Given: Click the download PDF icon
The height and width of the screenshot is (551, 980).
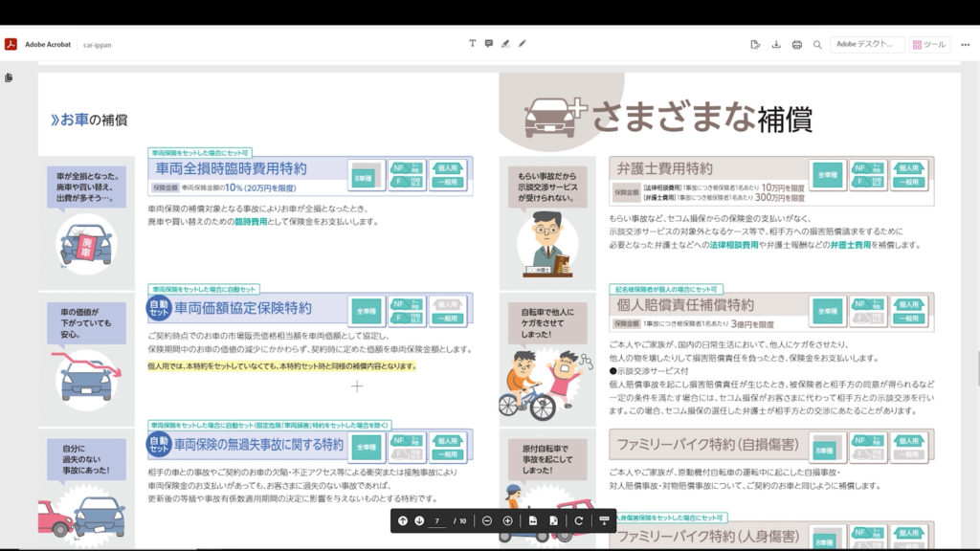Looking at the screenshot, I should coord(776,44).
